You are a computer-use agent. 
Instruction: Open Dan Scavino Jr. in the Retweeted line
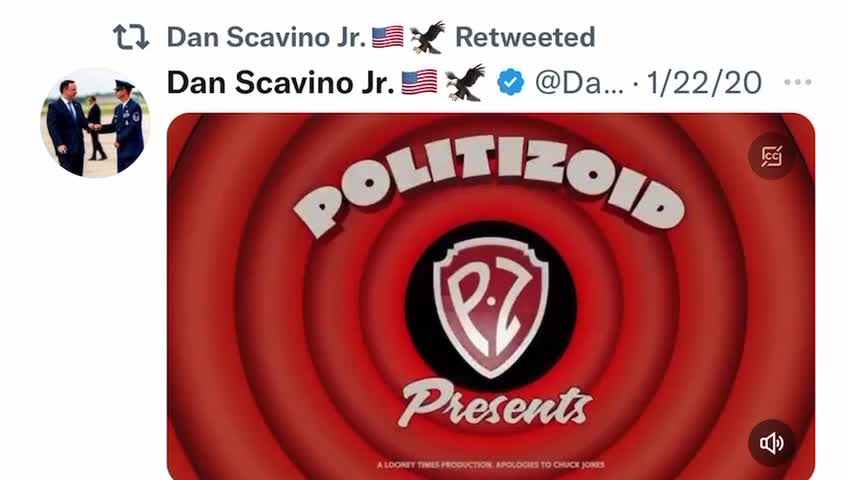tap(267, 37)
